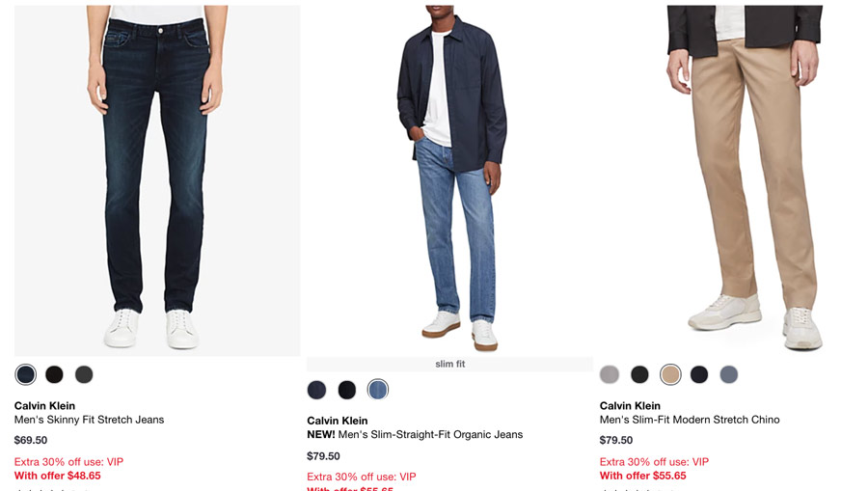Open Men's Slim-Fit Modern Stretch Chino link
This screenshot has width=868, height=491.
coord(690,420)
